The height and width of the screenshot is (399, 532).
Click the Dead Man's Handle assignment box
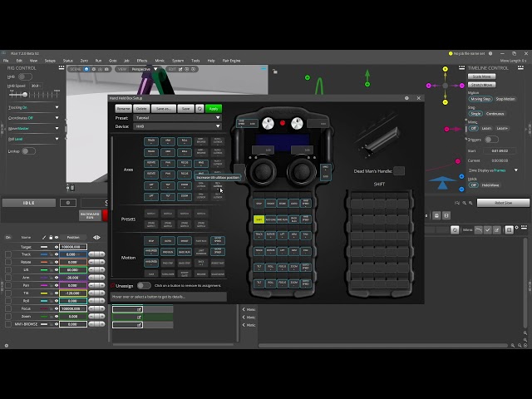(x=399, y=171)
